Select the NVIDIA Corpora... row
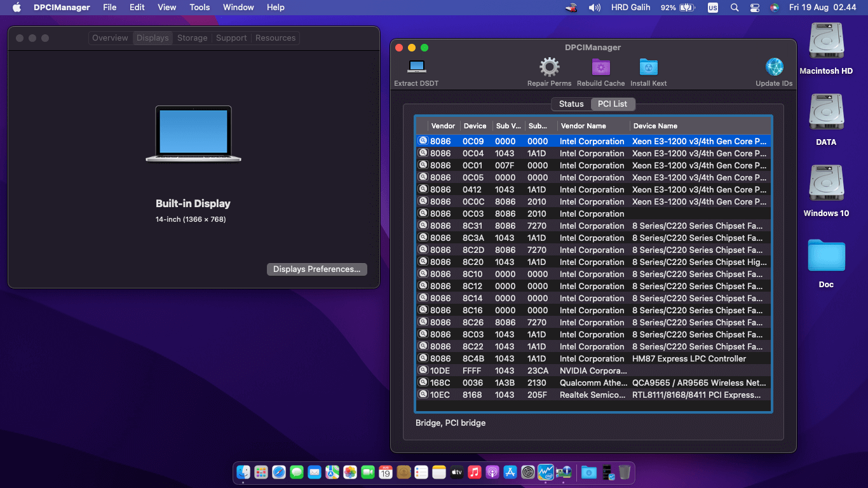The height and width of the screenshot is (488, 868). [593, 370]
